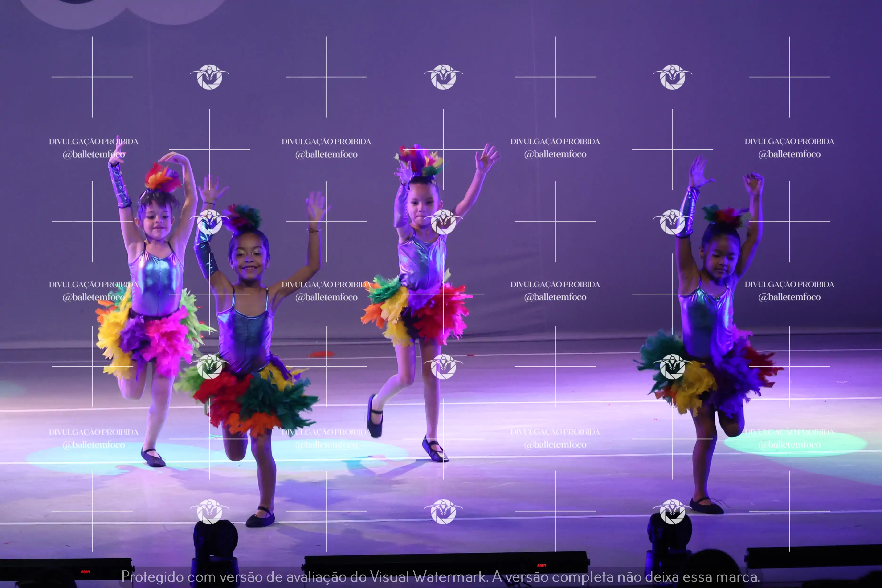Viewport: 882px width, 588px height.
Task: Click DIVULGAÇÃO PROIBIDA text by leftmost dancer's raised hand
Action: tap(94, 142)
